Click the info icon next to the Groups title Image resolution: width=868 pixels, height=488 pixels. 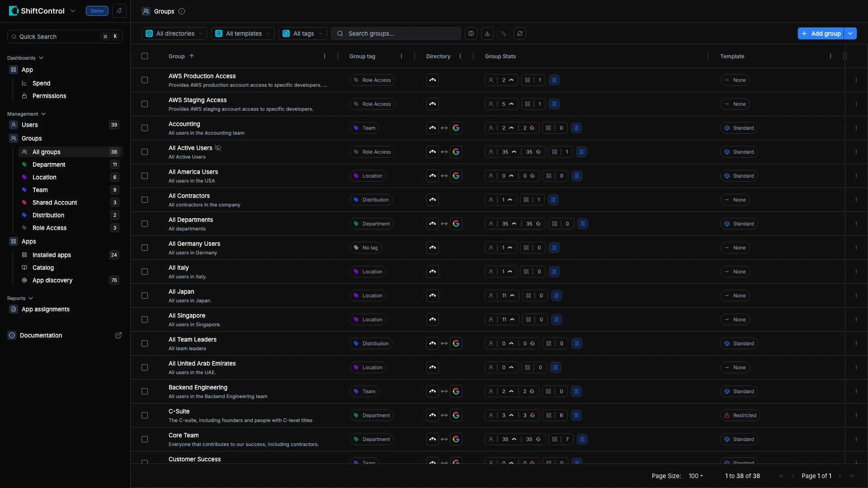182,11
